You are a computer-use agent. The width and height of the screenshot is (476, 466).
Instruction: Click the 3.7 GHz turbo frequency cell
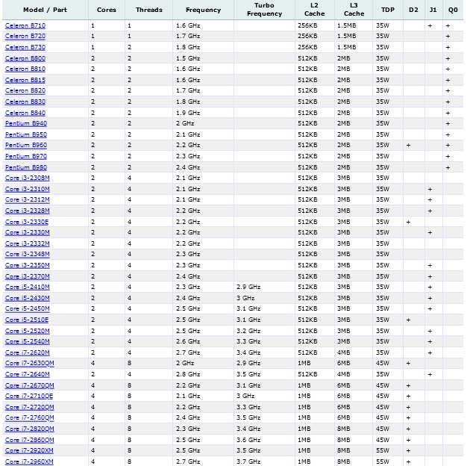click(x=248, y=462)
